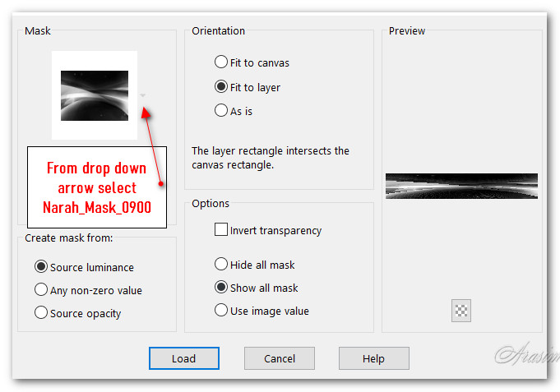
Task: Click the mask preview strip image
Action: click(x=461, y=186)
